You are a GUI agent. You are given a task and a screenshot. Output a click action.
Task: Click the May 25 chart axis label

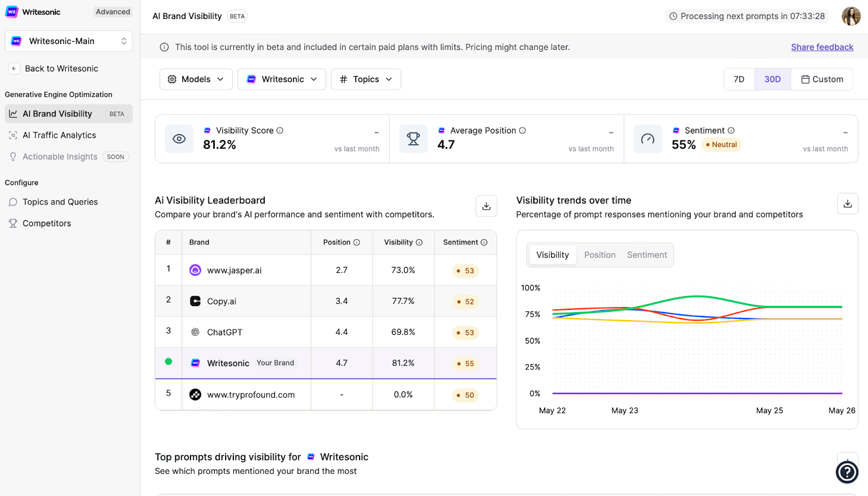tap(769, 411)
